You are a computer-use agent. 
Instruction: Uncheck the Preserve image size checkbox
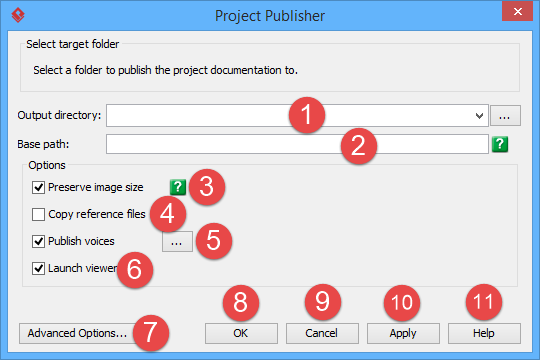pos(38,187)
